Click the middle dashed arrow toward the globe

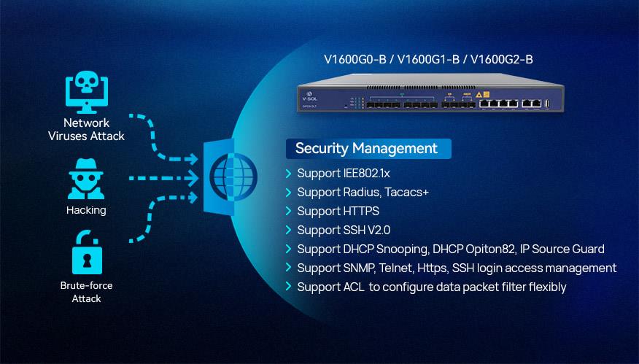pyautogui.click(x=164, y=178)
